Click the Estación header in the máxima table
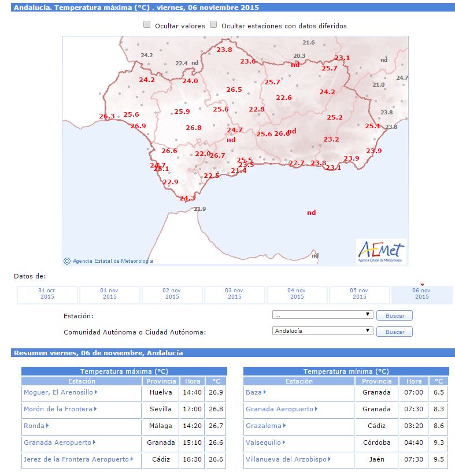This screenshot has width=455, height=476. (x=82, y=381)
